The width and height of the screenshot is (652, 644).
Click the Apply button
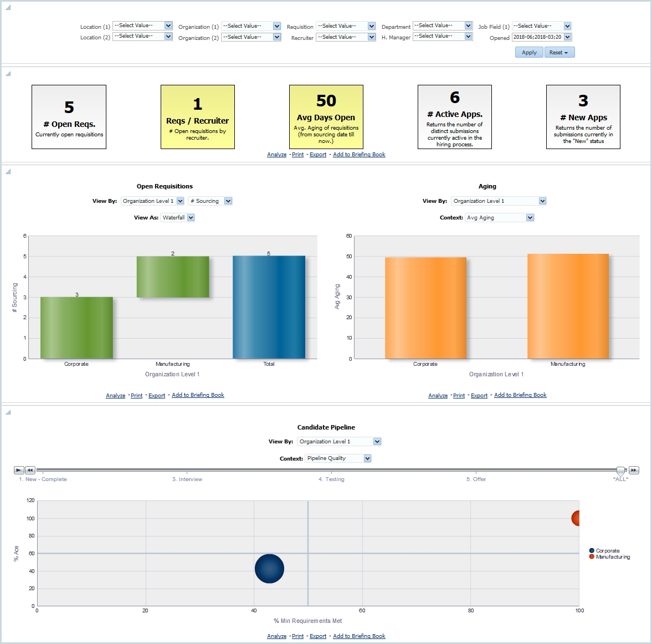tap(528, 52)
